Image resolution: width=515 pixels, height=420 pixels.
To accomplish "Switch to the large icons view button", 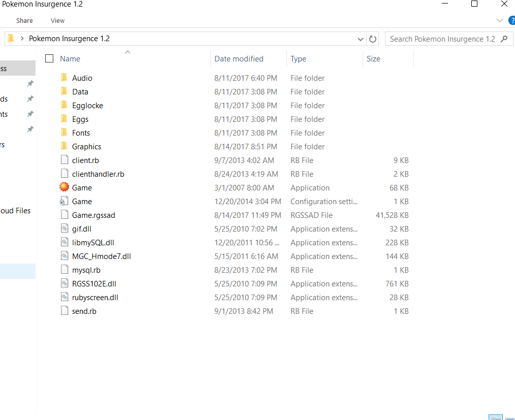I will point(509,417).
